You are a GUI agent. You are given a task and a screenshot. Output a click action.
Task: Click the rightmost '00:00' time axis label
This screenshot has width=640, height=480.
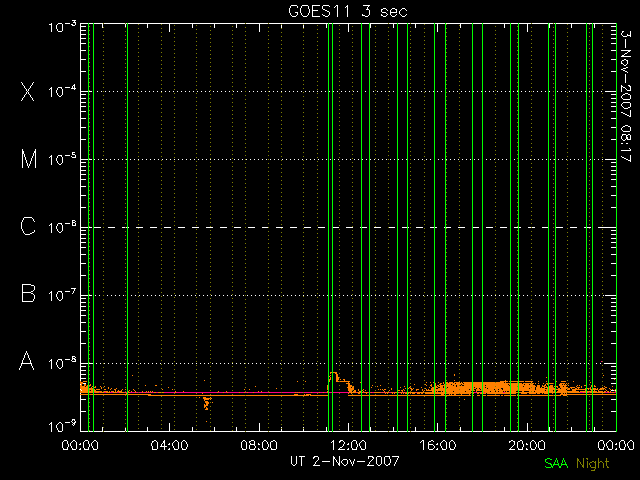click(x=616, y=445)
